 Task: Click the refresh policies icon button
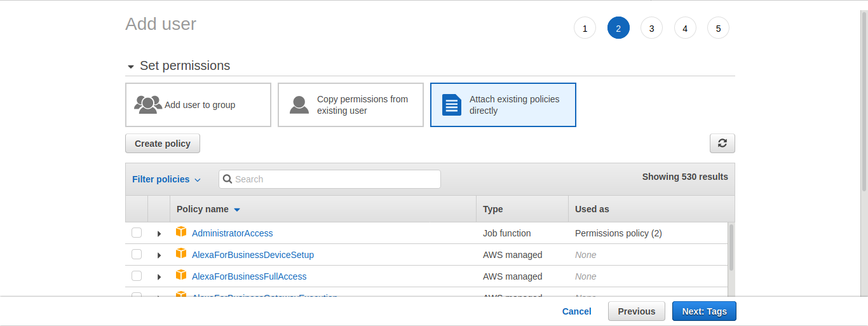click(x=722, y=144)
